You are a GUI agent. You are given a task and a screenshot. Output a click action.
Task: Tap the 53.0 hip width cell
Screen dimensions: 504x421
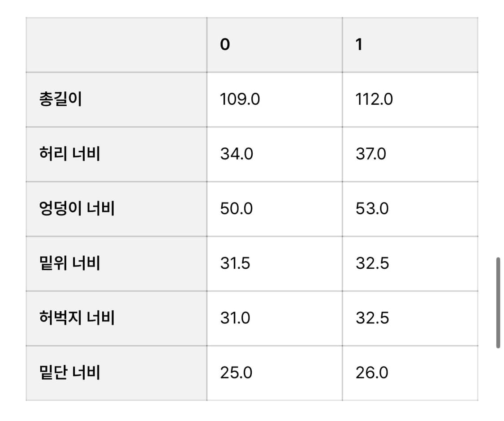coord(372,209)
